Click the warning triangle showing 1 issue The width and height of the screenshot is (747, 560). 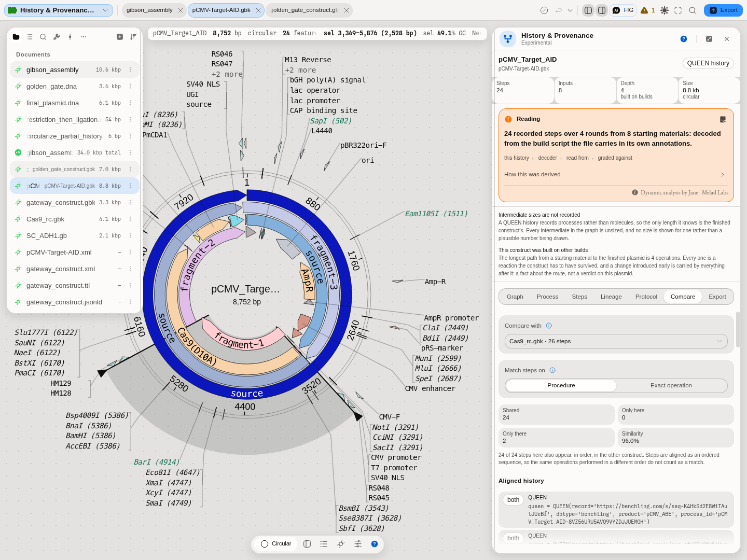pos(648,10)
